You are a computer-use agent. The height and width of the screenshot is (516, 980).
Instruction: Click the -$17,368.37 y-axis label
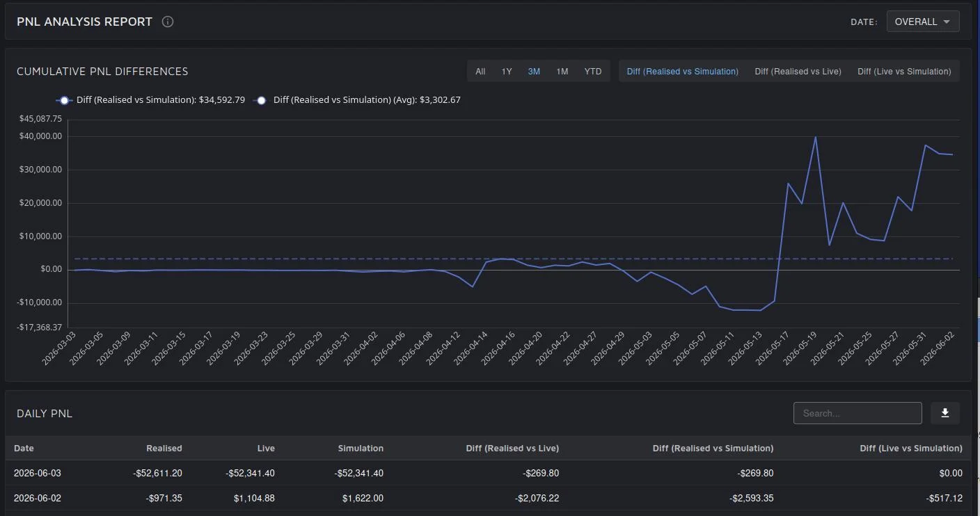pos(40,327)
